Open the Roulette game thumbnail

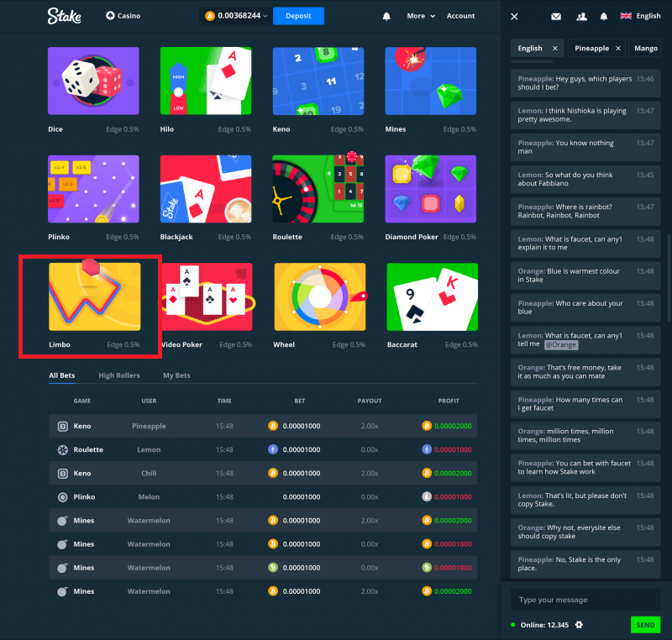[x=318, y=189]
